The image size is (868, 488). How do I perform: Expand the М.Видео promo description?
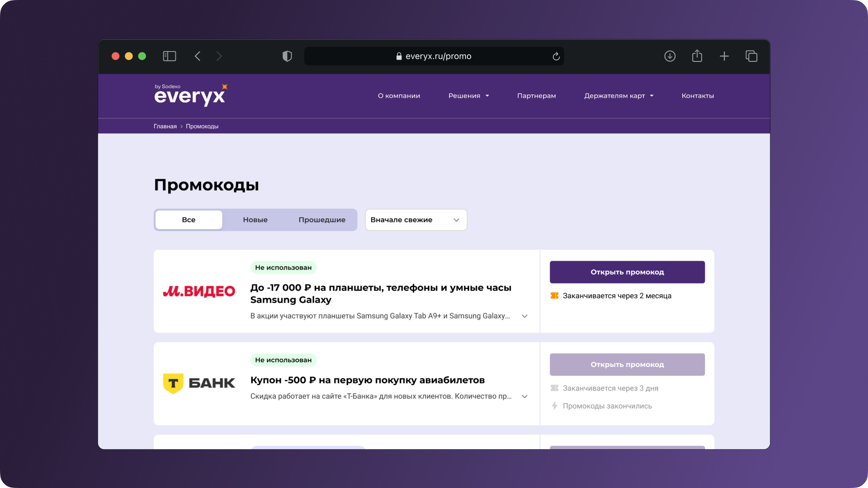(x=524, y=316)
